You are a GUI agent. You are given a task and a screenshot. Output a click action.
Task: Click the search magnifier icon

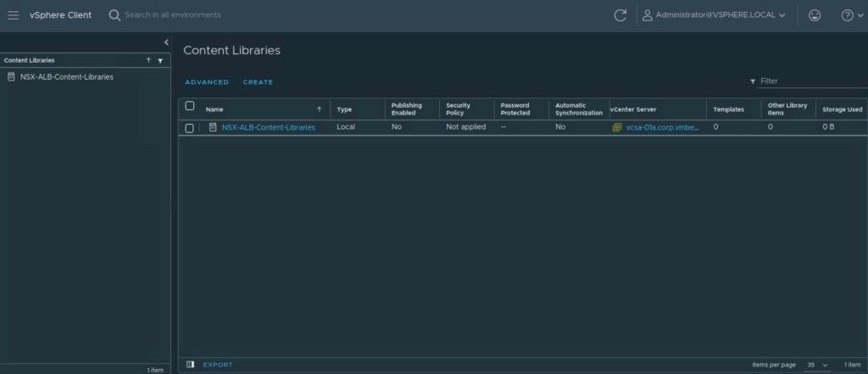click(114, 15)
